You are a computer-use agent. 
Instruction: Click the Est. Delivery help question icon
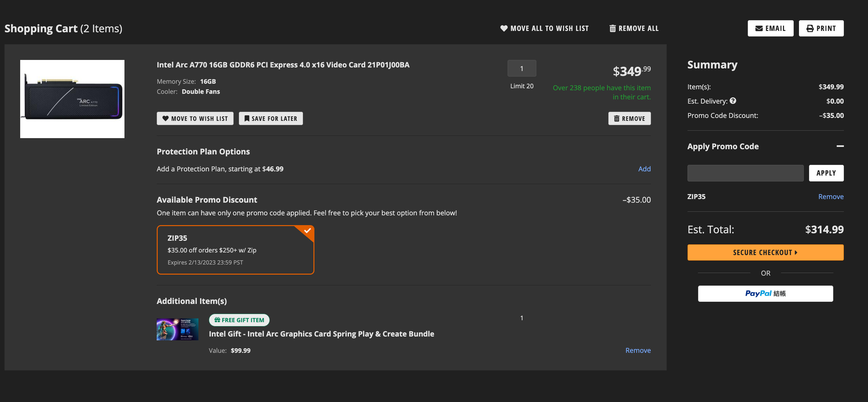coord(733,101)
